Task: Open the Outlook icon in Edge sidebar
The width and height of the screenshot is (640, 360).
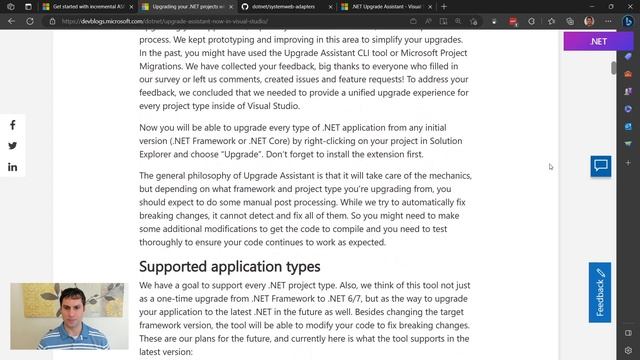Action: pos(628,127)
